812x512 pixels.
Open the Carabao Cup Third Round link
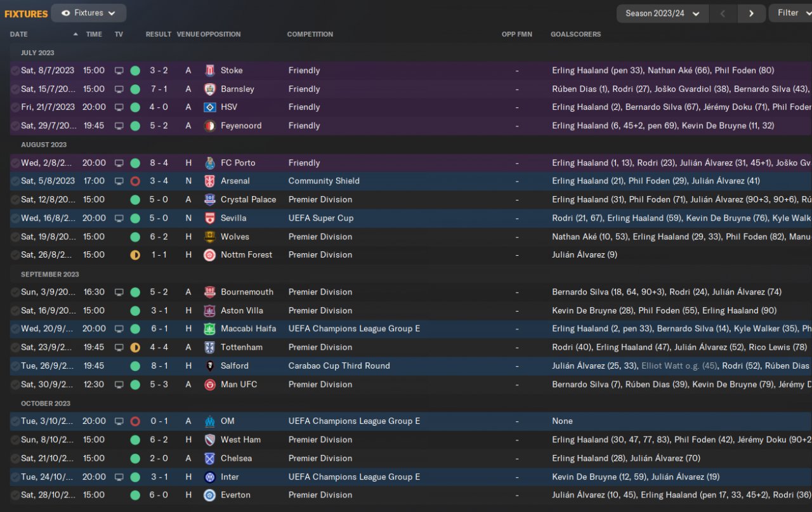click(x=339, y=366)
